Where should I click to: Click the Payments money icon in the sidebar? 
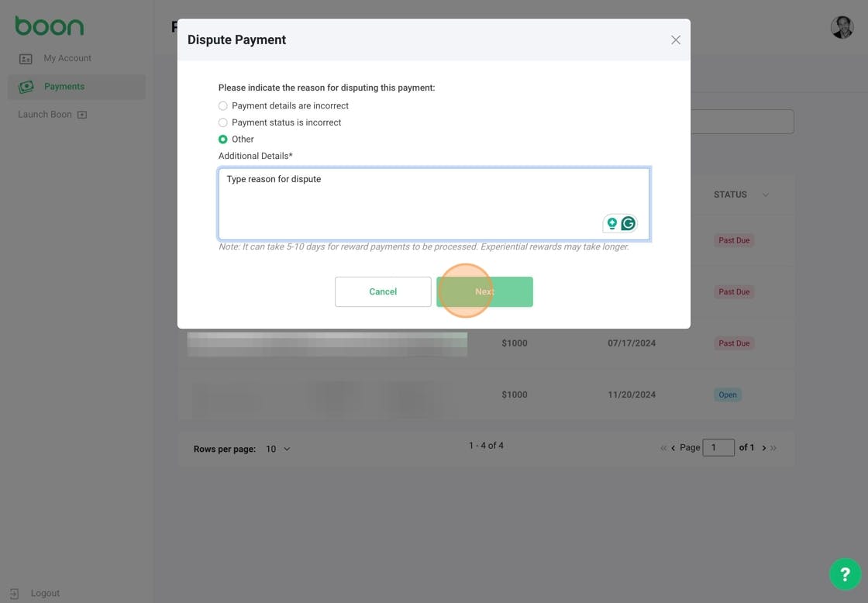26,86
